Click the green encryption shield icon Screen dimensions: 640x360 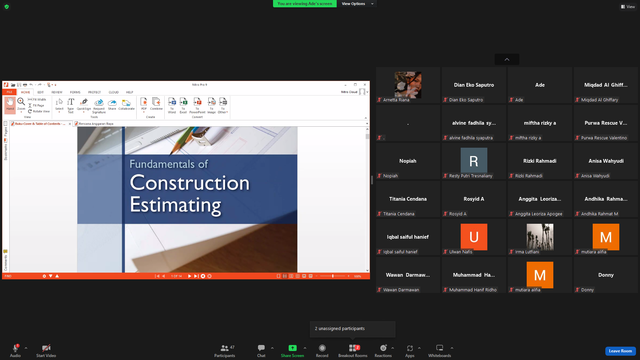(x=7, y=7)
